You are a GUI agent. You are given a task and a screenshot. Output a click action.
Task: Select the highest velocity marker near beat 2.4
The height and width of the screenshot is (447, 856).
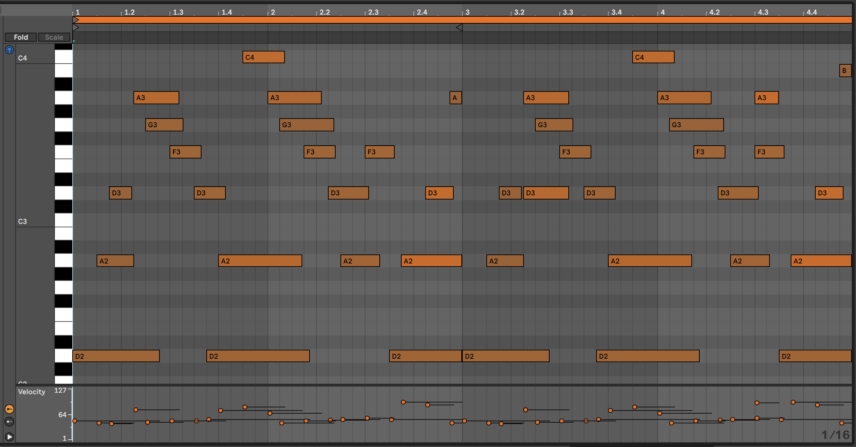[x=403, y=402]
